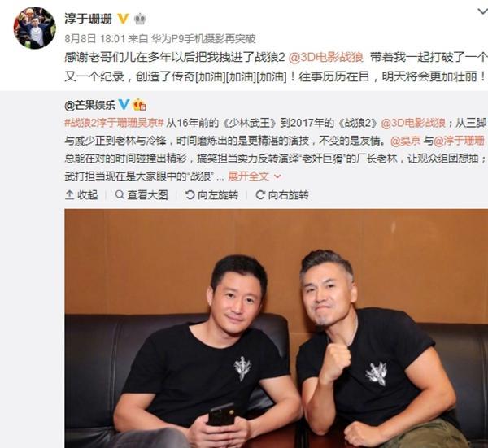Open post options chevron at top right
This screenshot has width=488, height=448.
click(x=483, y=12)
